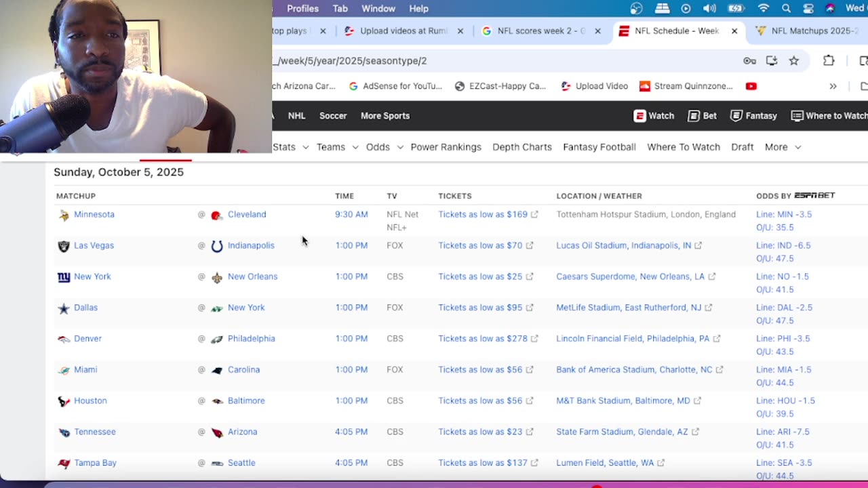Open the More Sports menu

385,116
